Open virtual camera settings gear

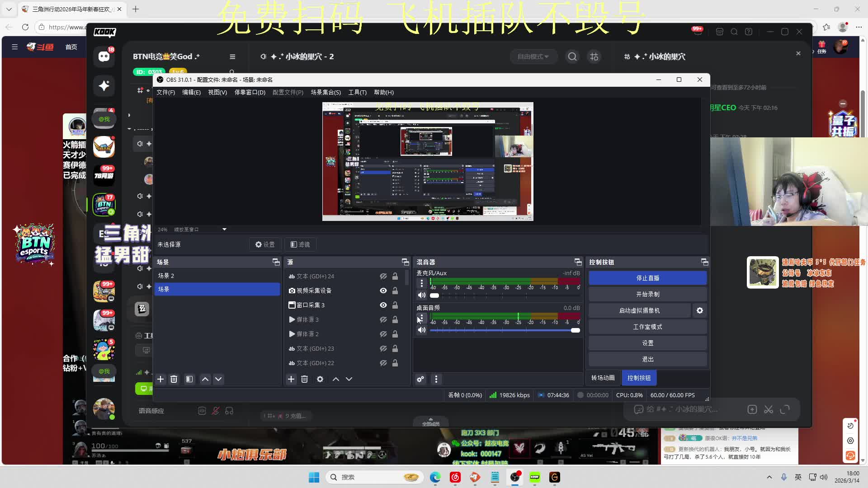tap(699, 310)
